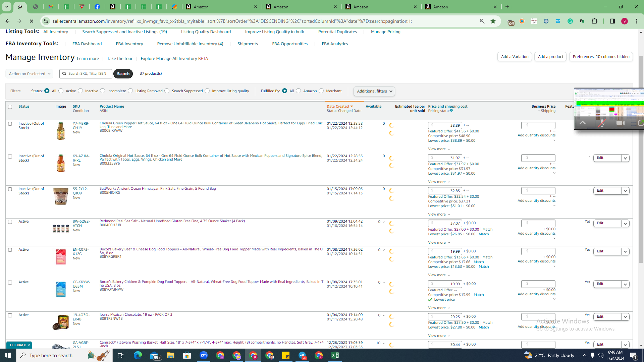The image size is (644, 362).
Task: Open the Listing Quality Dashboard
Action: pyautogui.click(x=206, y=32)
